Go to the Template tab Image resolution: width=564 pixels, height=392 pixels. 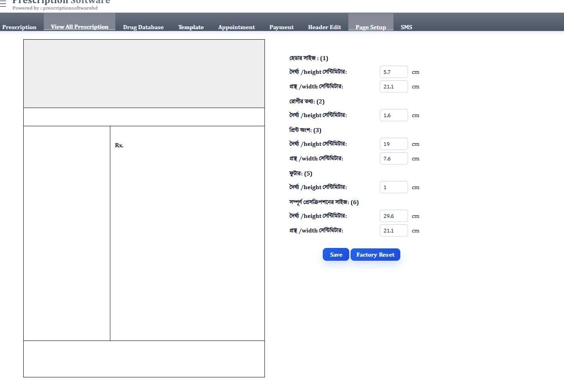pos(191,27)
